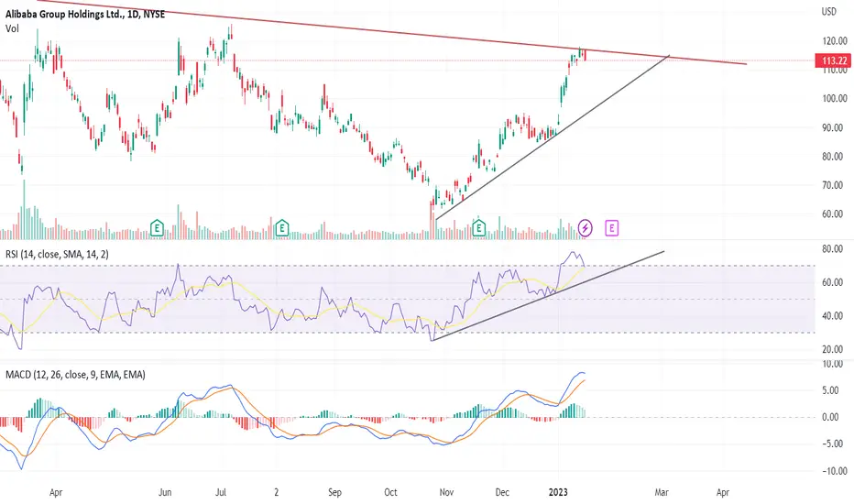The height and width of the screenshot is (504, 854).
Task: Click the Jun time axis label
Action: 165,493
